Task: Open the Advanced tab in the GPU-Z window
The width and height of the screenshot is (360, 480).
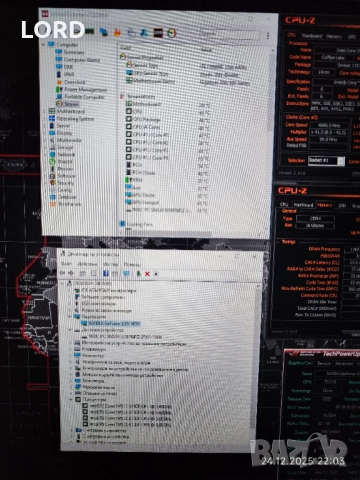Action: point(344,364)
